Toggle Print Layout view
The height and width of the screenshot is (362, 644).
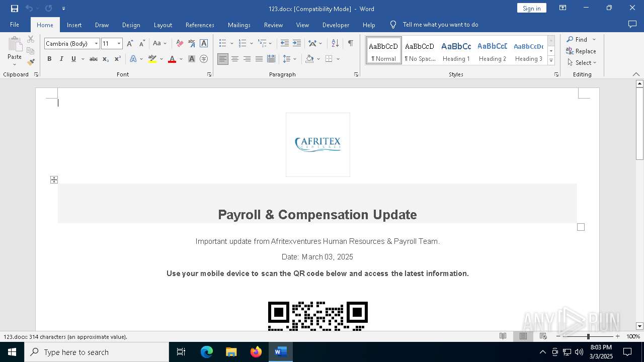(x=523, y=336)
